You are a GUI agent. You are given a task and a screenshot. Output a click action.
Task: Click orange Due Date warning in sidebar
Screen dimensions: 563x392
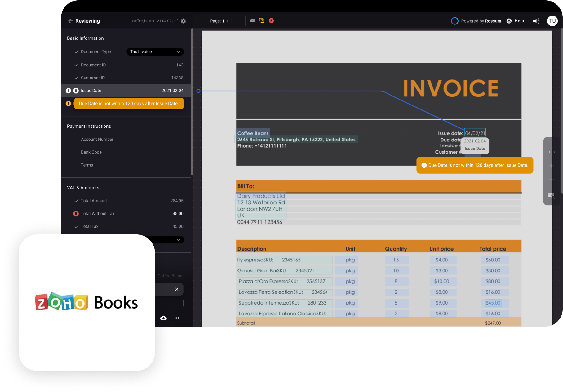(129, 104)
